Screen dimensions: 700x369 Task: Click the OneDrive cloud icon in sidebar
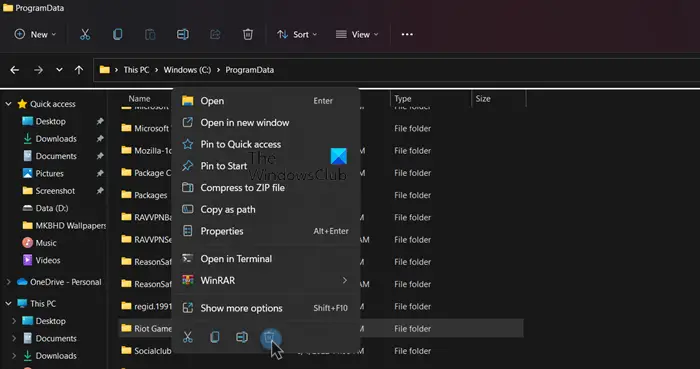pos(22,282)
